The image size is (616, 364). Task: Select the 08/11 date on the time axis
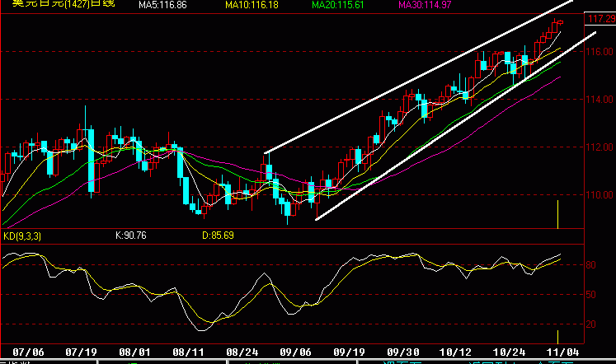(x=189, y=352)
